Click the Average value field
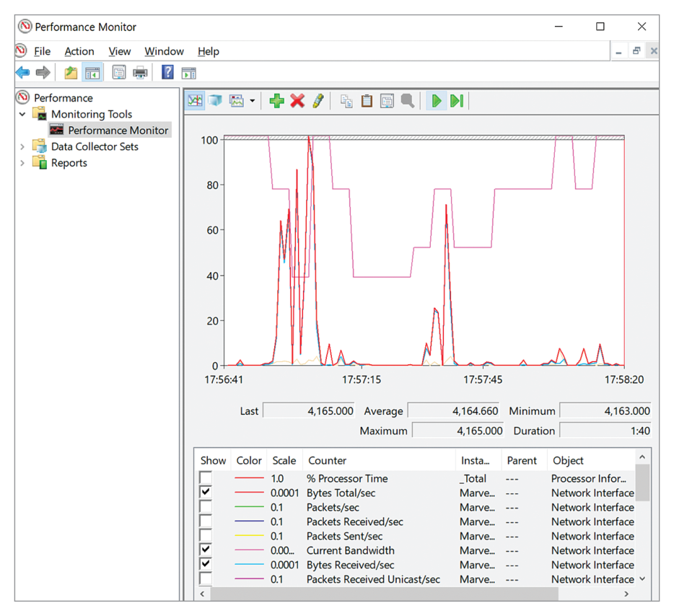The image size is (674, 616). pyautogui.click(x=453, y=410)
